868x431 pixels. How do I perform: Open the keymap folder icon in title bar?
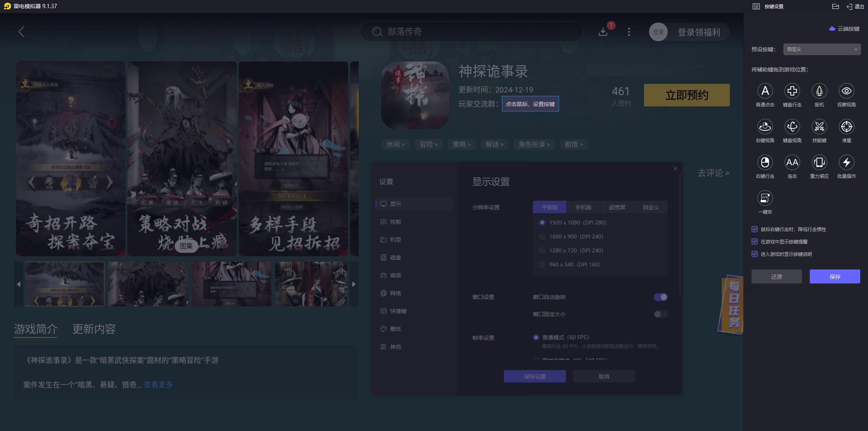click(x=836, y=6)
